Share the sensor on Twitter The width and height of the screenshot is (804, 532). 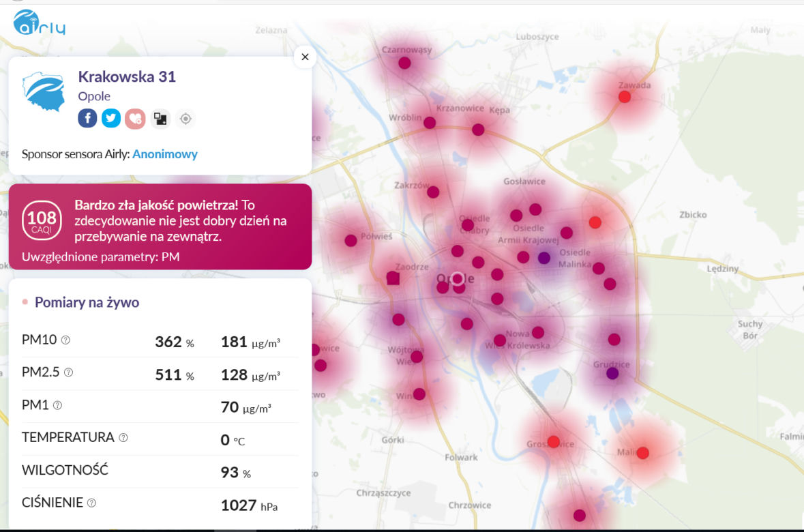coord(111,119)
